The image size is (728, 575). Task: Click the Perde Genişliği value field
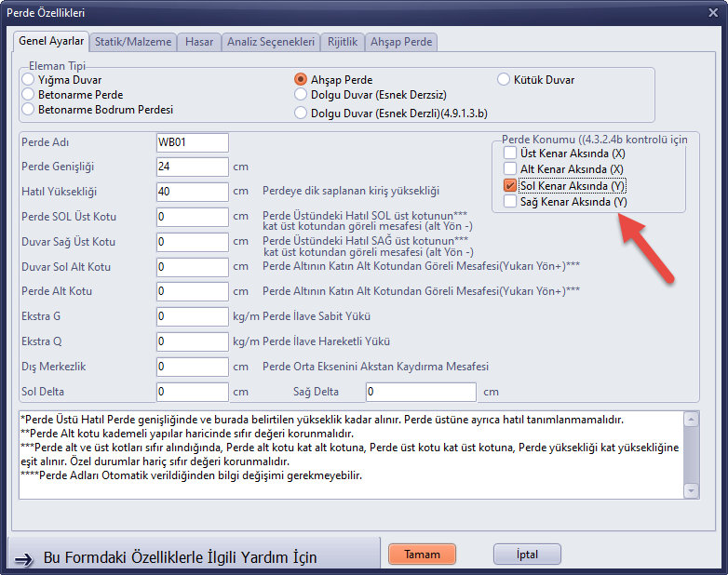click(x=192, y=167)
